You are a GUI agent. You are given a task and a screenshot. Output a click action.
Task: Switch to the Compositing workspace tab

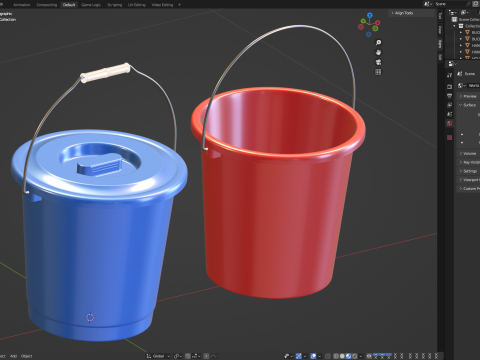47,5
